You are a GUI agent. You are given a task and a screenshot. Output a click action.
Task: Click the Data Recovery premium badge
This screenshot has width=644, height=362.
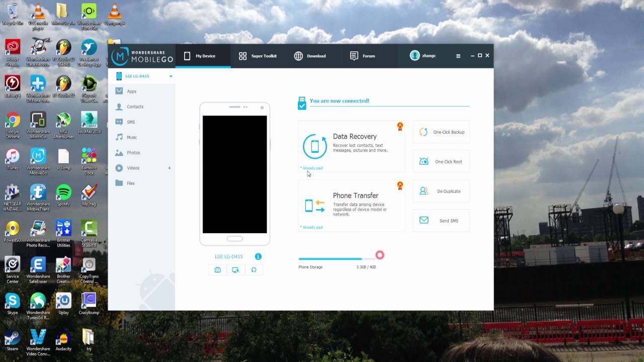[x=400, y=126]
